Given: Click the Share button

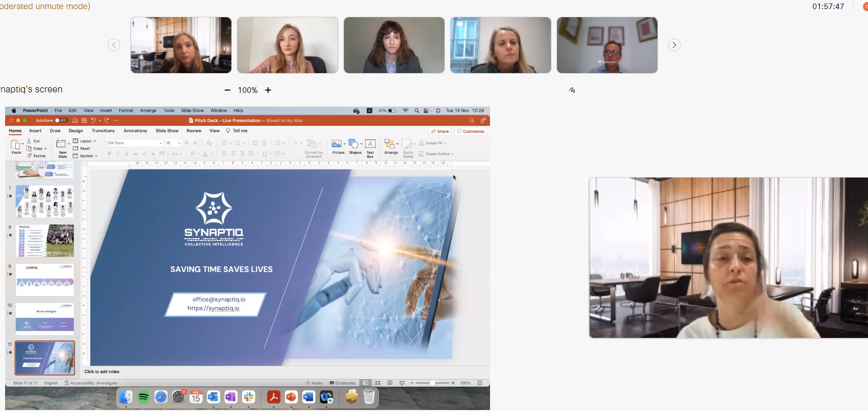Looking at the screenshot, I should [440, 131].
